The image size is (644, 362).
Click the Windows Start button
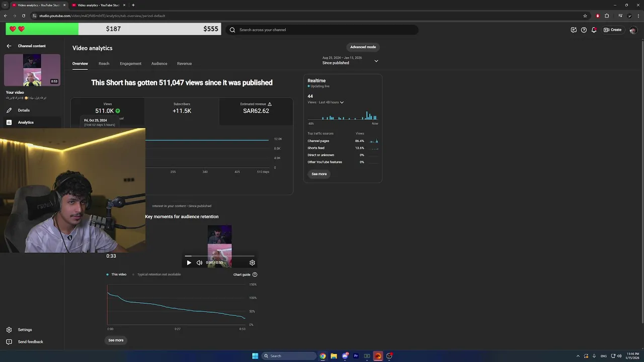click(x=255, y=356)
